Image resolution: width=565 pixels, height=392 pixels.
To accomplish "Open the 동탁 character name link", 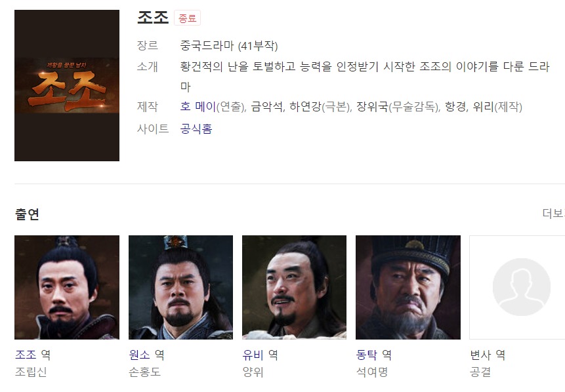I will click(366, 355).
